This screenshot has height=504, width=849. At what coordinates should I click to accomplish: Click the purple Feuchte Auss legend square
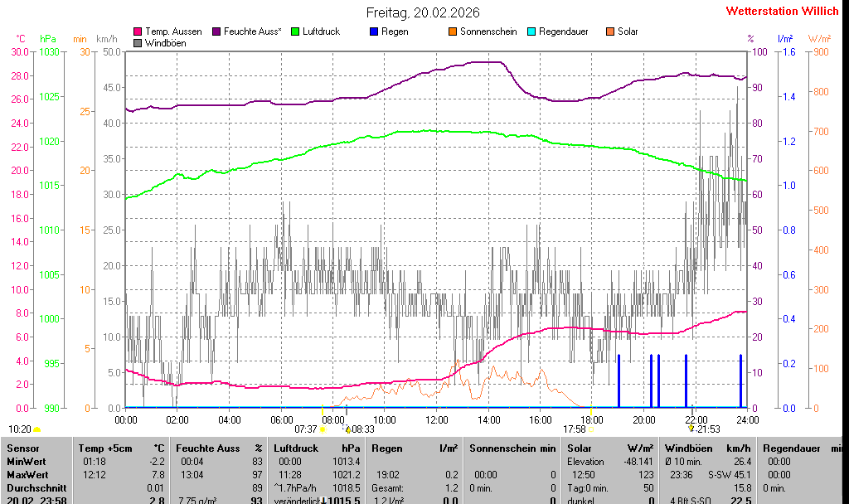[217, 31]
